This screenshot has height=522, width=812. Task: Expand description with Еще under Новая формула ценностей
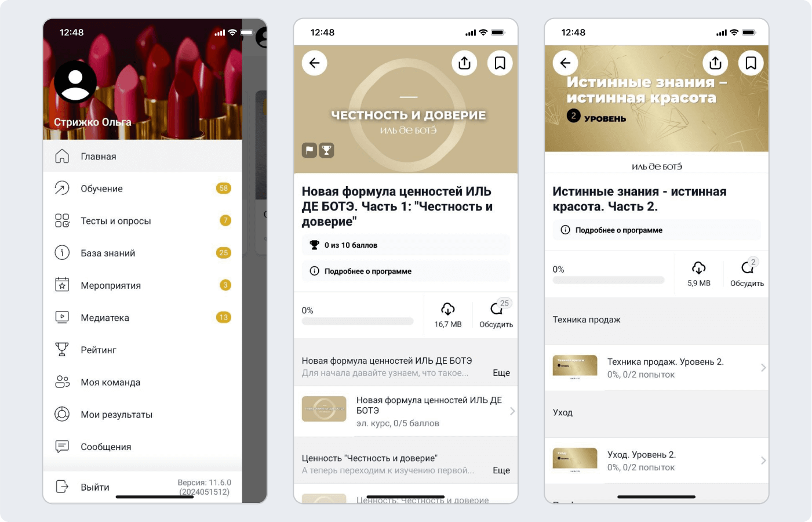[501, 373]
